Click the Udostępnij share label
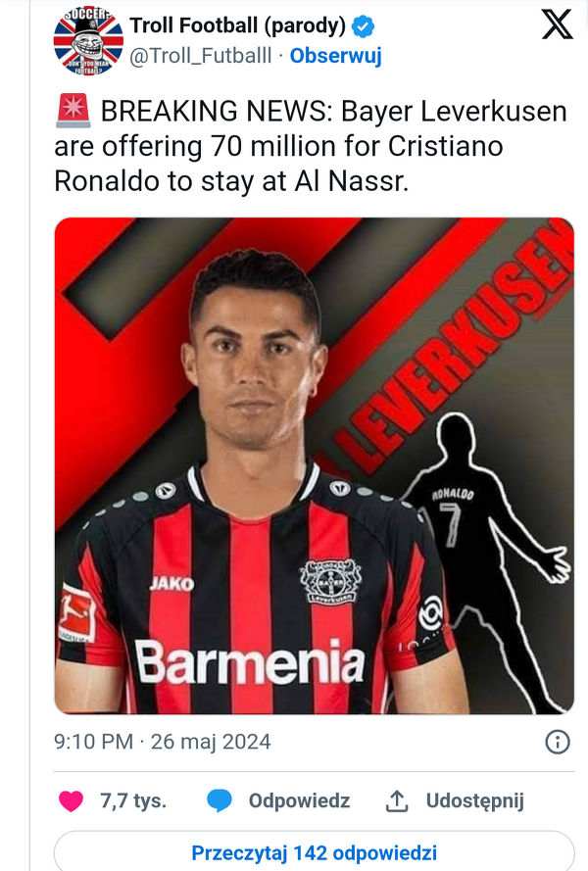 click(474, 801)
